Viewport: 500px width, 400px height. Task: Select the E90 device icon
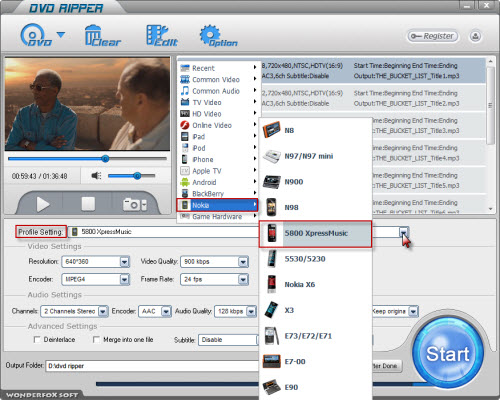(x=272, y=387)
